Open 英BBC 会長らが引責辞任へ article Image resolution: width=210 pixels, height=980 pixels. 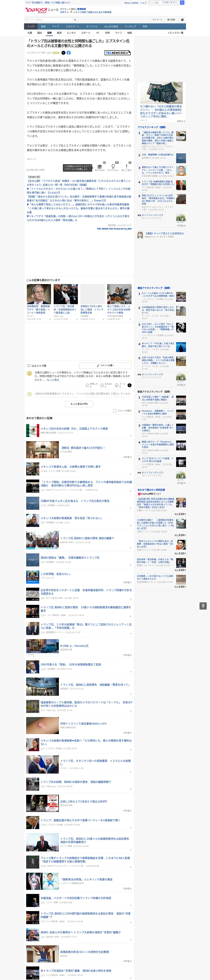tap(80, 932)
